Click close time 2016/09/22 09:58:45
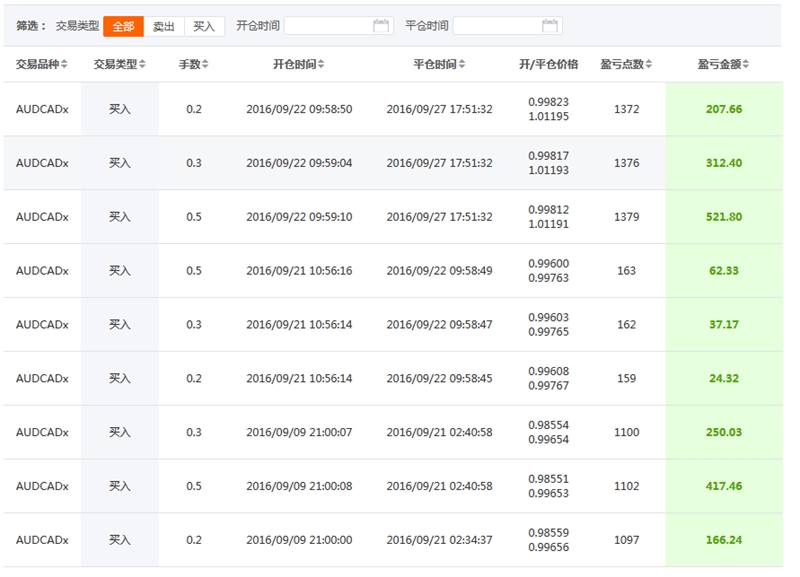Viewport: 800px width, 577px height. pyautogui.click(x=439, y=379)
